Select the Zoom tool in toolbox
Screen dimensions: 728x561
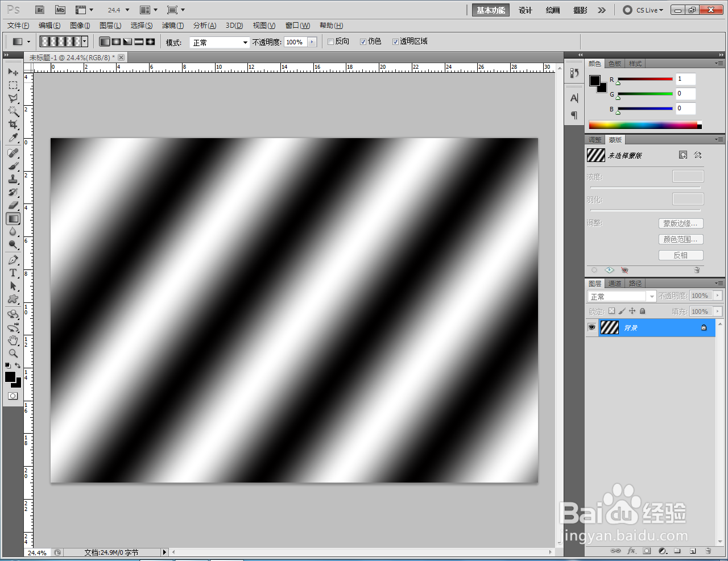coord(13,354)
